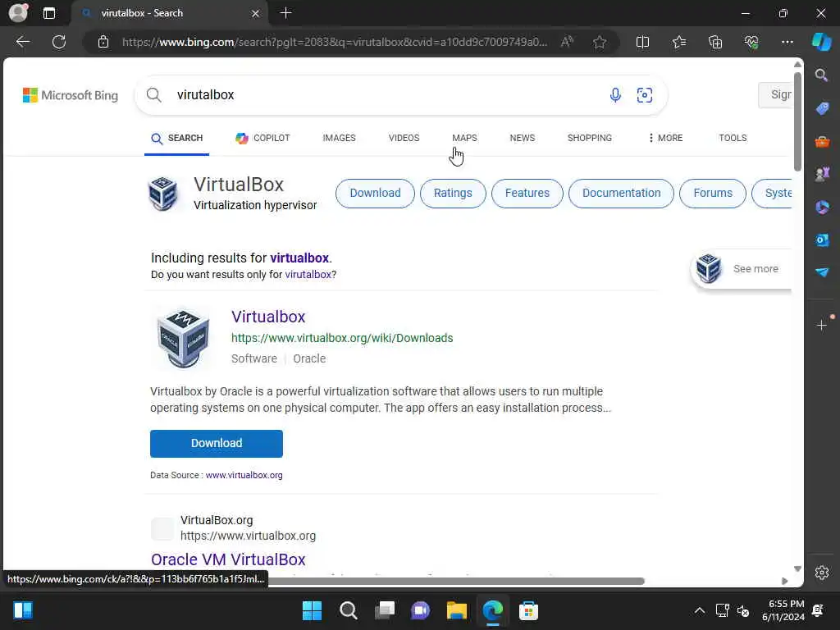
Task: Open sidebar Tools briefcase icon
Action: coord(822,141)
